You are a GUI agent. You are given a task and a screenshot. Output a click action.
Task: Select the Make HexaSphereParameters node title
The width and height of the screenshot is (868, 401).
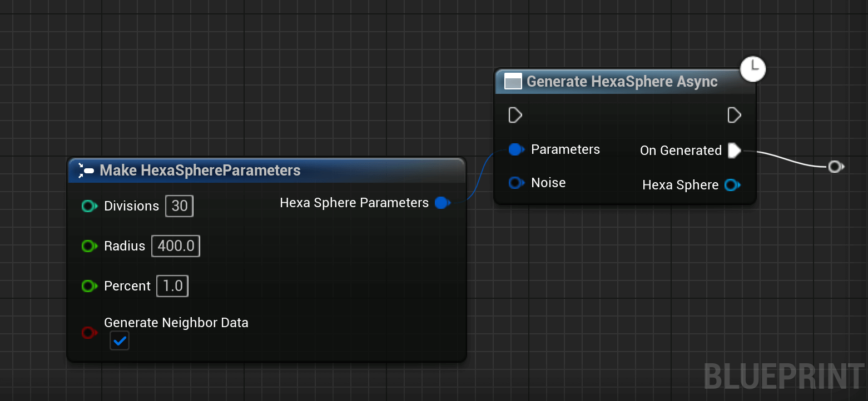point(200,170)
